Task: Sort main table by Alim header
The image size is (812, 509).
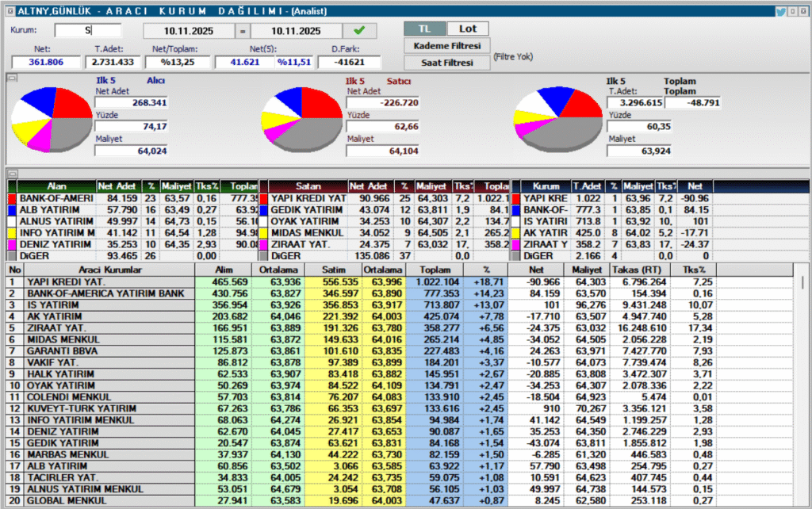Action: [x=224, y=270]
